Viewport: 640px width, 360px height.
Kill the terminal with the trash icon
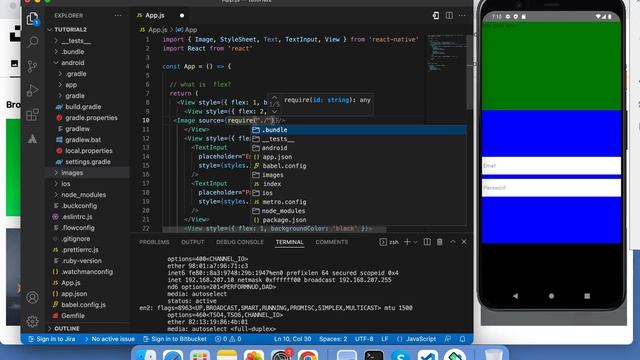coord(440,242)
